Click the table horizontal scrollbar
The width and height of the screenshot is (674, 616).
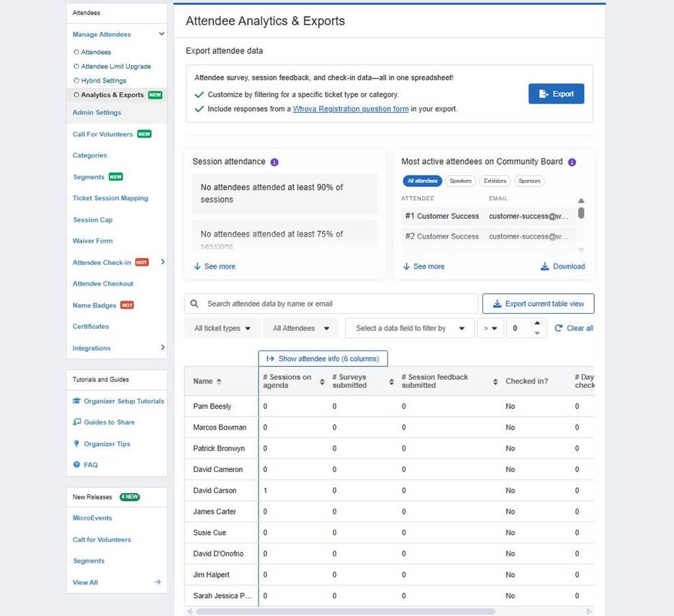(345, 611)
